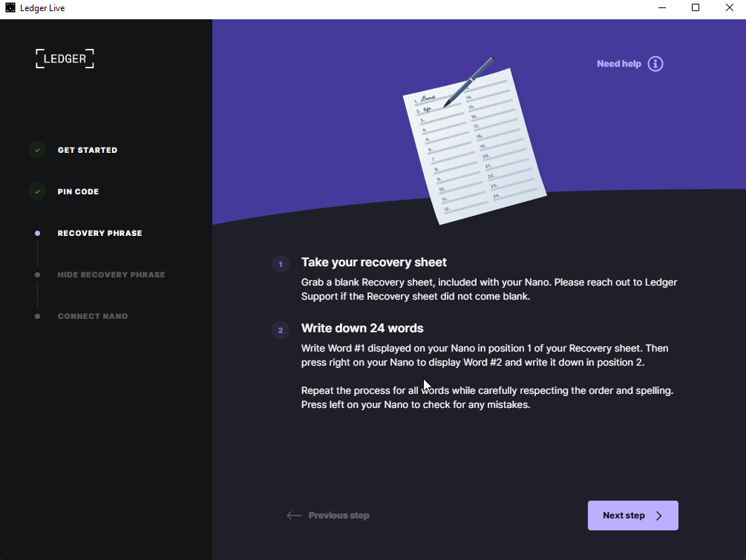Click the Ledger logo in sidebar
This screenshot has width=746, height=560.
pos(65,59)
